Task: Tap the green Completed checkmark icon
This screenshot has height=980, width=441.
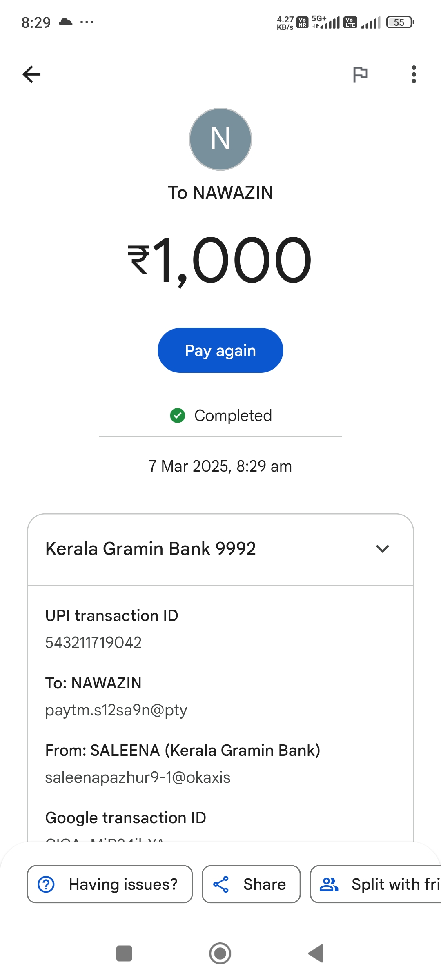Action: pyautogui.click(x=178, y=416)
